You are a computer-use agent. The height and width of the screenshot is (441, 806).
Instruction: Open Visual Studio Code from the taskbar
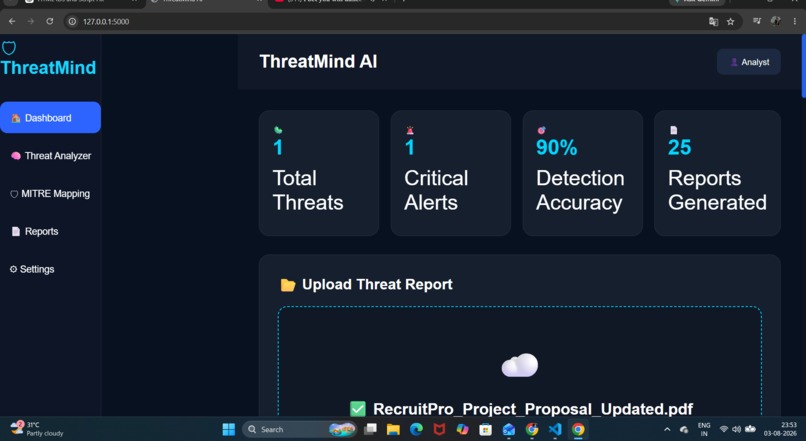(555, 429)
